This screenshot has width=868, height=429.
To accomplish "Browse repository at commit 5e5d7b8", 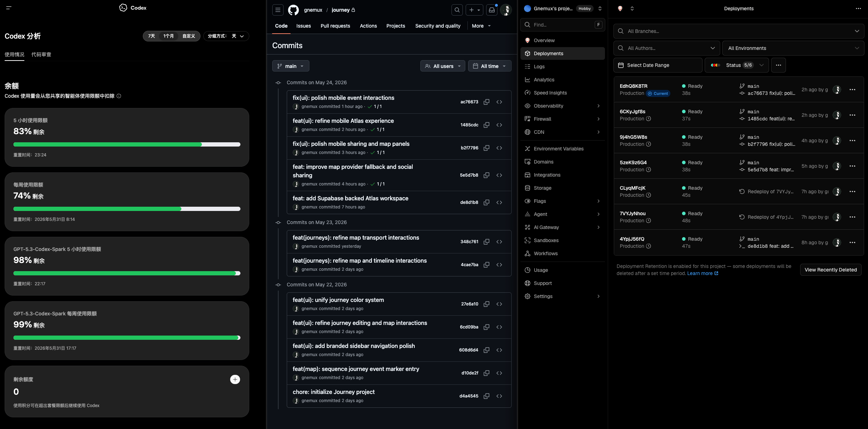I will [499, 175].
